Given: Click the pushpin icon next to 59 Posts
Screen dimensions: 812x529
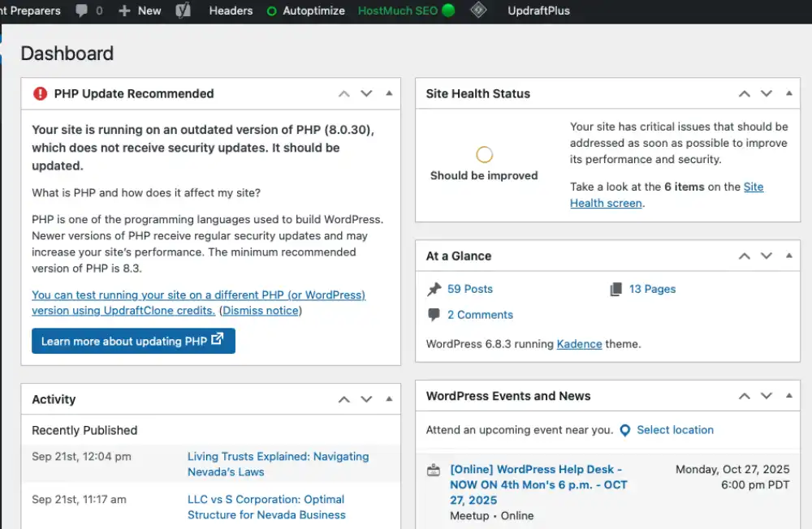Looking at the screenshot, I should coord(434,289).
